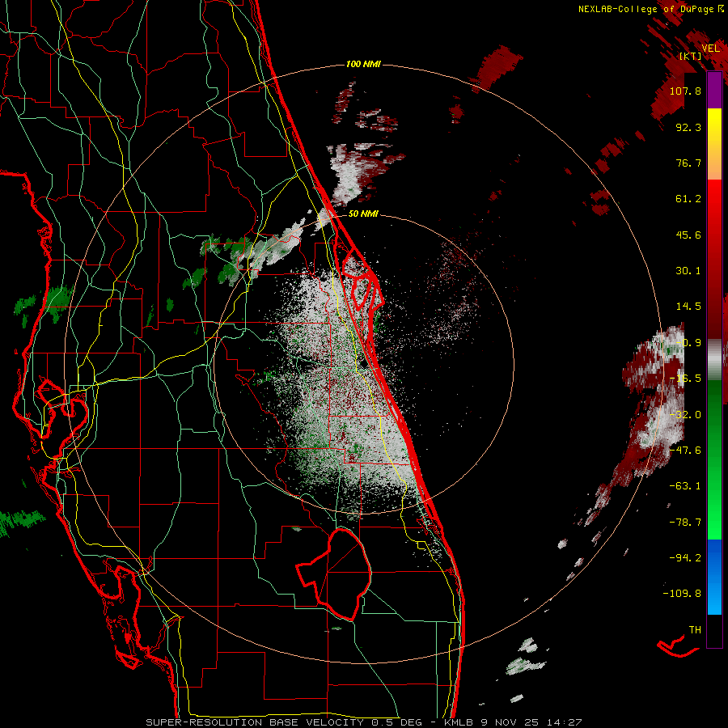Pick the blue segment of the velocity color bar
The width and height of the screenshot is (728, 728).
(x=714, y=577)
